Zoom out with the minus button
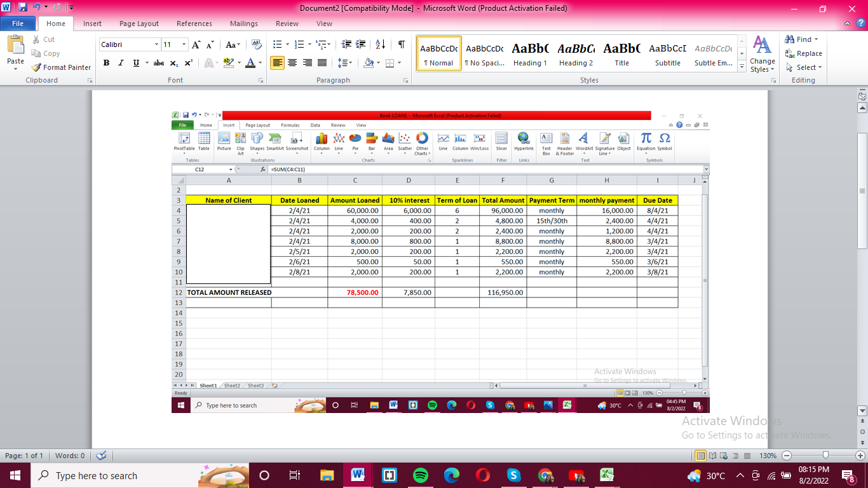Image resolution: width=868 pixels, height=488 pixels. [x=787, y=456]
